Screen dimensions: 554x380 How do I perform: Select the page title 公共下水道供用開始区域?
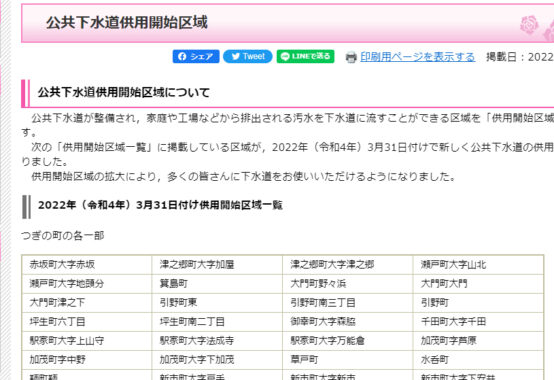(x=127, y=23)
